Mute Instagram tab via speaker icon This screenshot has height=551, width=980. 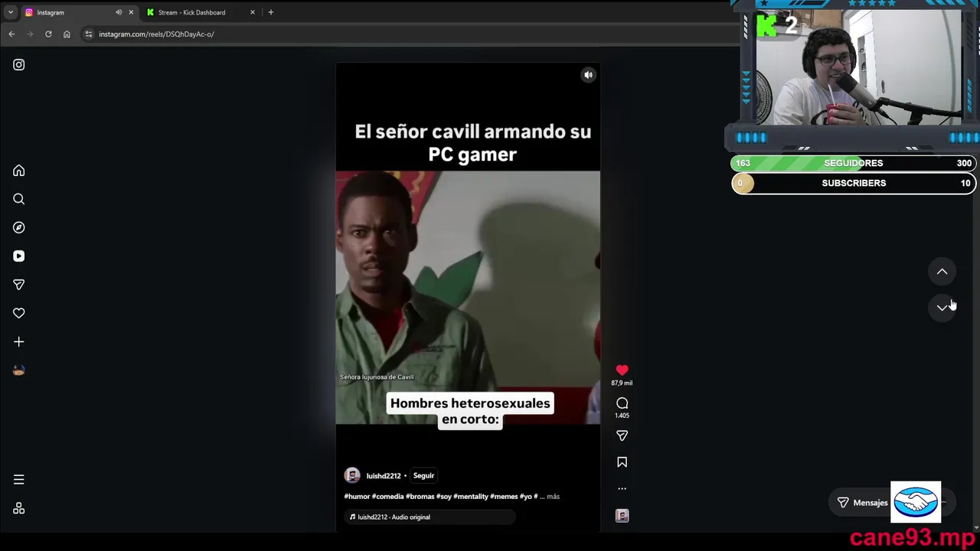119,12
